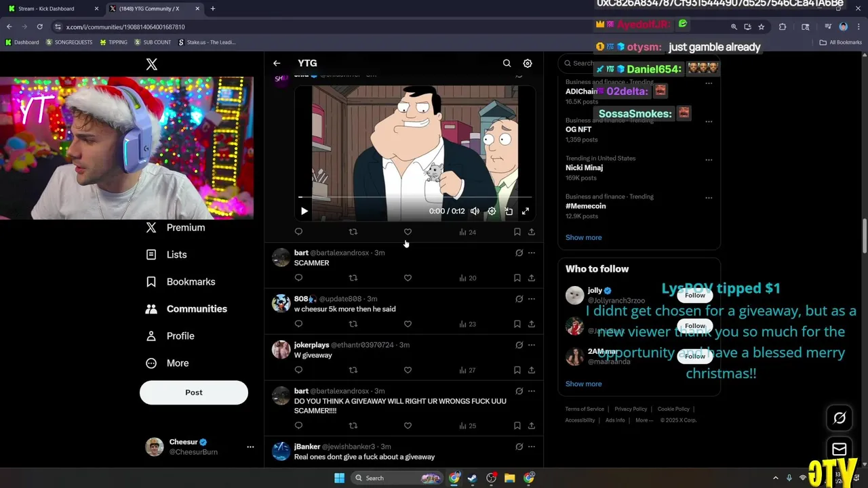Viewport: 868px width, 488px height.
Task: Open Lists in the sidebar
Action: click(166, 255)
